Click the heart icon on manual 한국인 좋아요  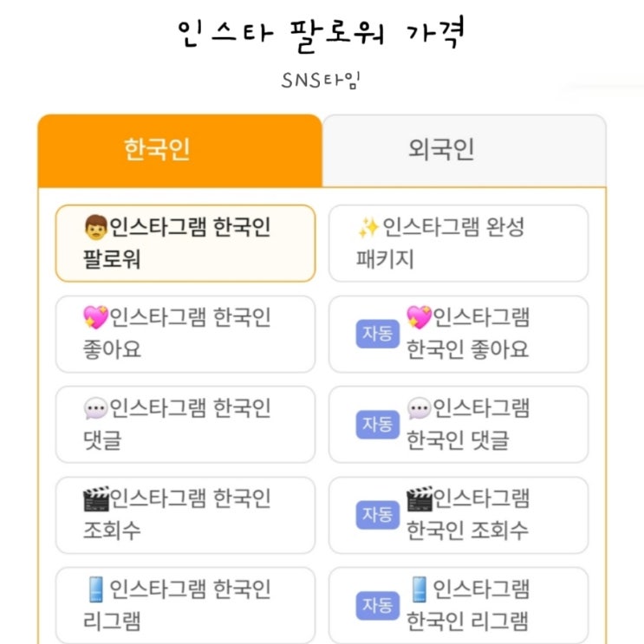click(x=95, y=318)
